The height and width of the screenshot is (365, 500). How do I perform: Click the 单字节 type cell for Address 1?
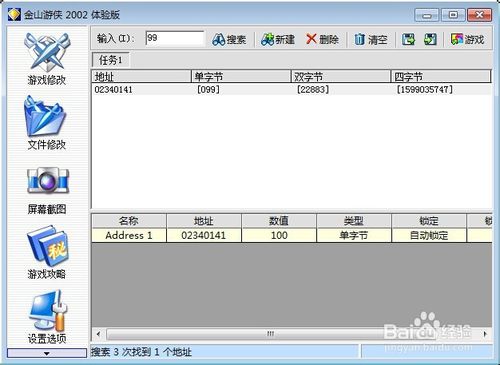click(354, 235)
